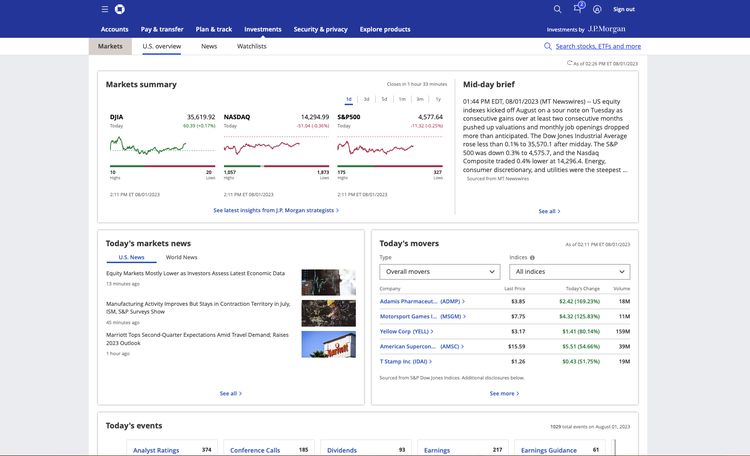Screen dimensions: 750x456
Task: Open the Investments menu
Action: [263, 29]
